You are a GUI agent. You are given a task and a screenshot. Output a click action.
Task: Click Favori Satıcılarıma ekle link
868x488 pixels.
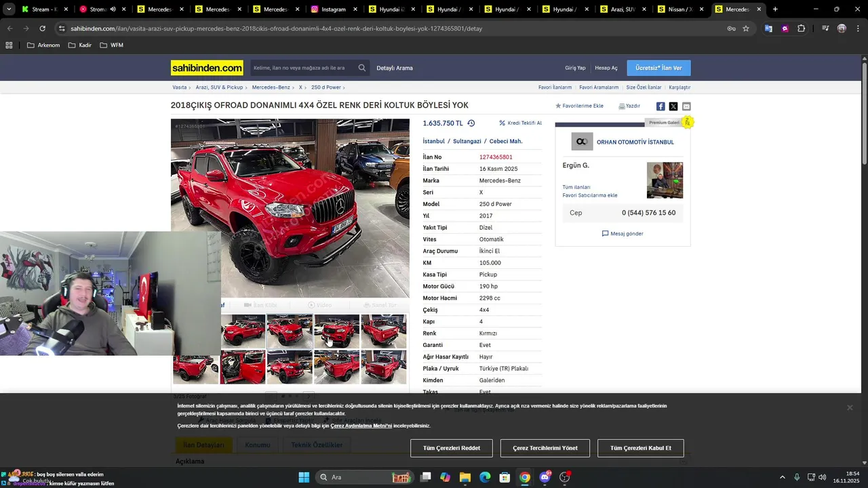pos(590,195)
